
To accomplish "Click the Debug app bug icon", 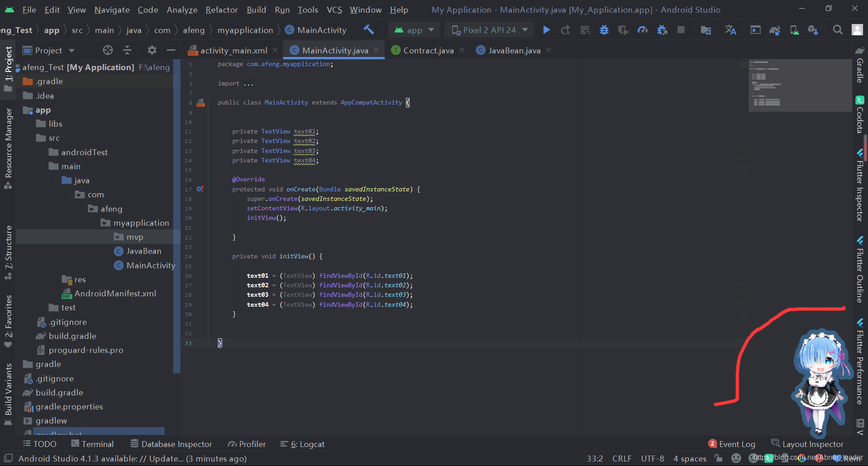I will [x=604, y=30].
